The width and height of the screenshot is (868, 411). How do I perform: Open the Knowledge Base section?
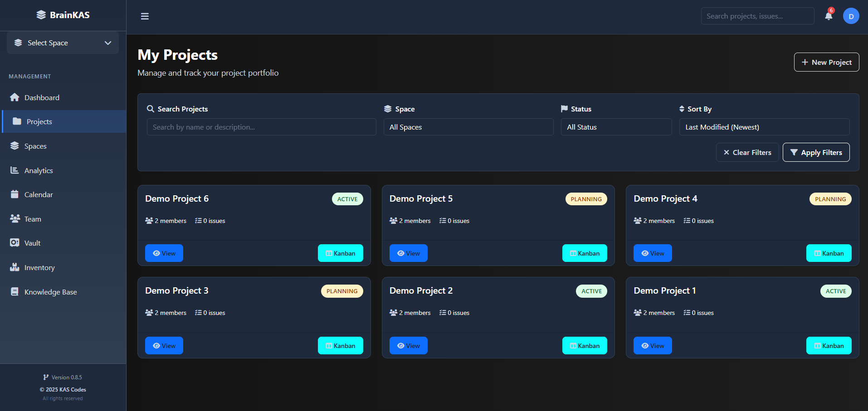50,291
